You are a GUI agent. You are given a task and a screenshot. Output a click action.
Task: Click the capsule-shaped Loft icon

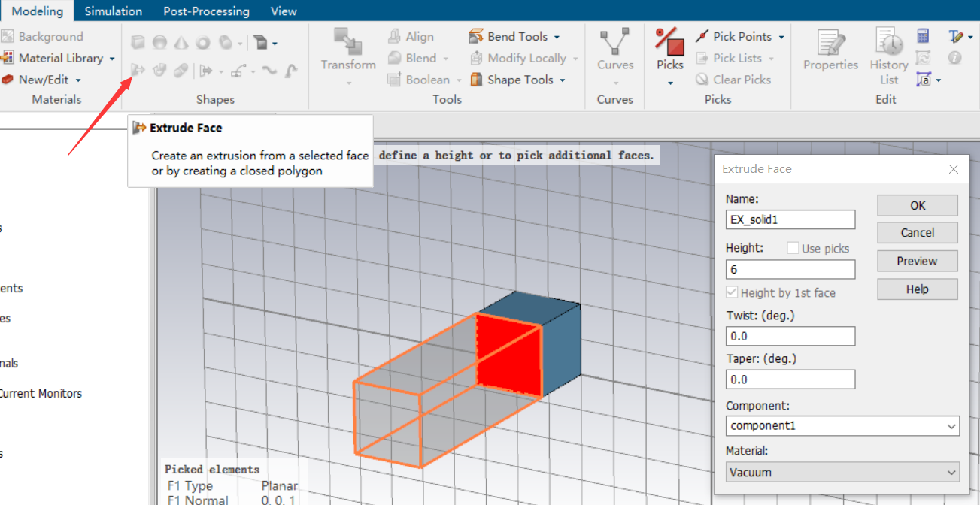(x=181, y=71)
